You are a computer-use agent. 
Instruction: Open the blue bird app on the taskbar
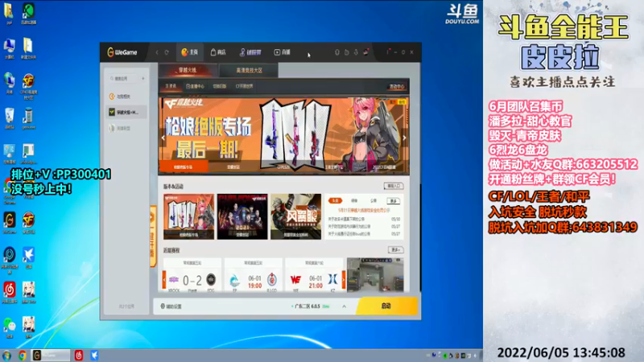[x=94, y=355]
